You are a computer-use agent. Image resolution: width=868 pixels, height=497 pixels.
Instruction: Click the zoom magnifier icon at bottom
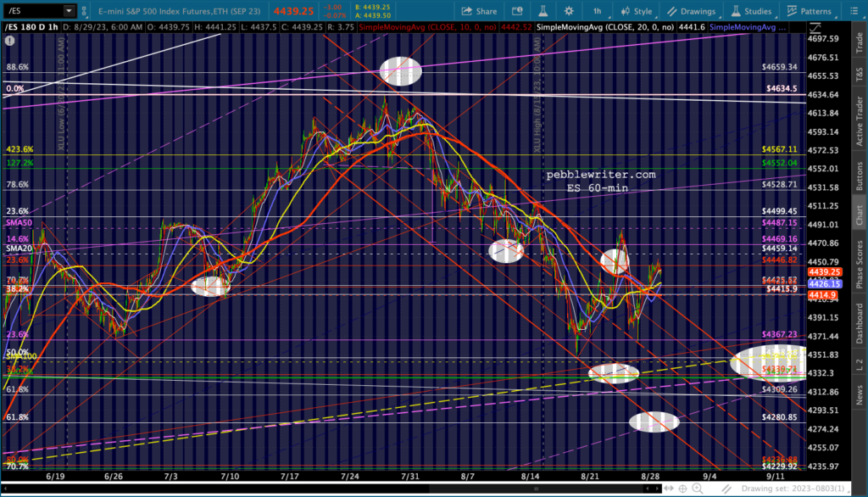coord(698,489)
